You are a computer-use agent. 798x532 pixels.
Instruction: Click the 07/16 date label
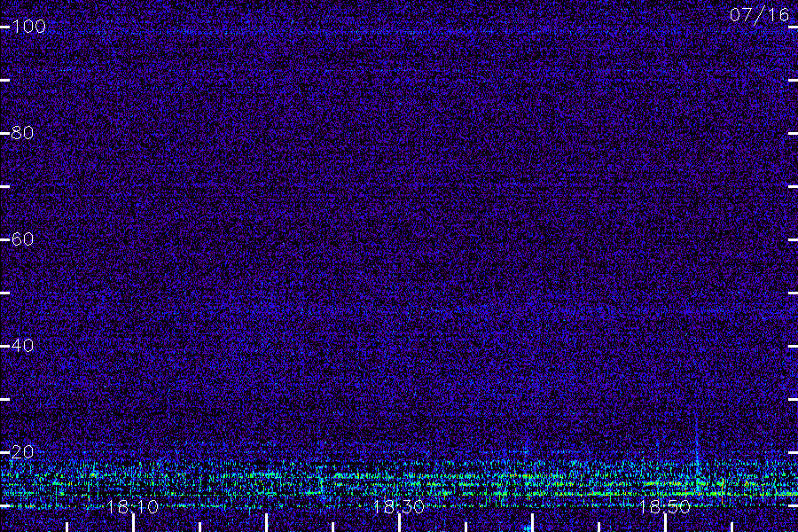[x=759, y=15]
